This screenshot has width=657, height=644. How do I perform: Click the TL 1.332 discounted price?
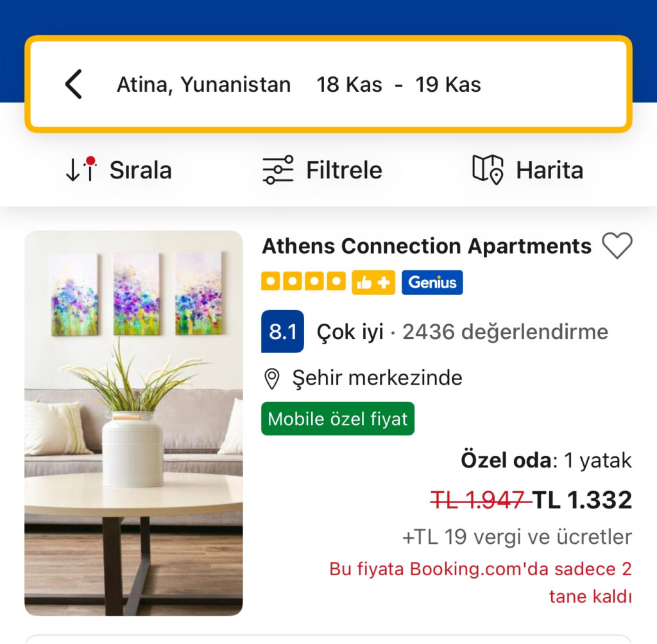coord(582,500)
